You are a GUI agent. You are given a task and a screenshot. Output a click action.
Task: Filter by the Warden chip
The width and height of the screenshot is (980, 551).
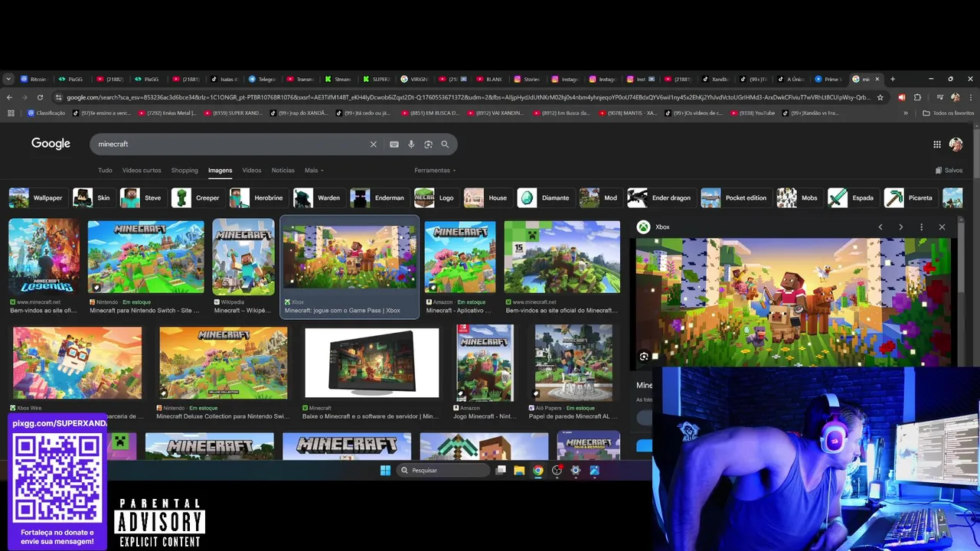318,198
